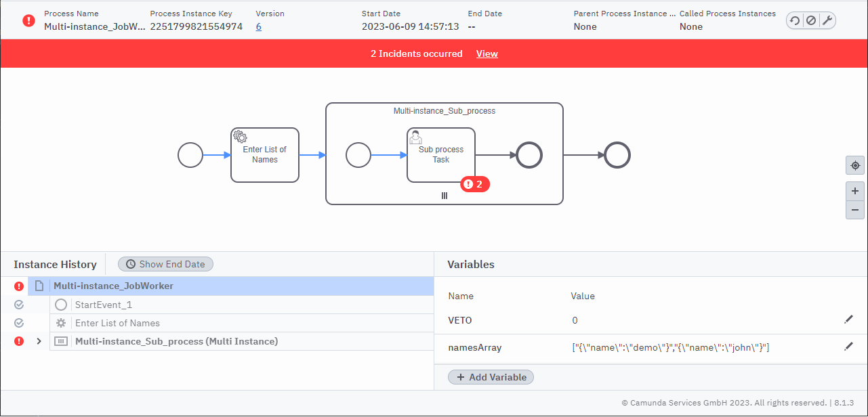Click the Process Instance Key value
This screenshot has width=868, height=417.
[x=197, y=26]
